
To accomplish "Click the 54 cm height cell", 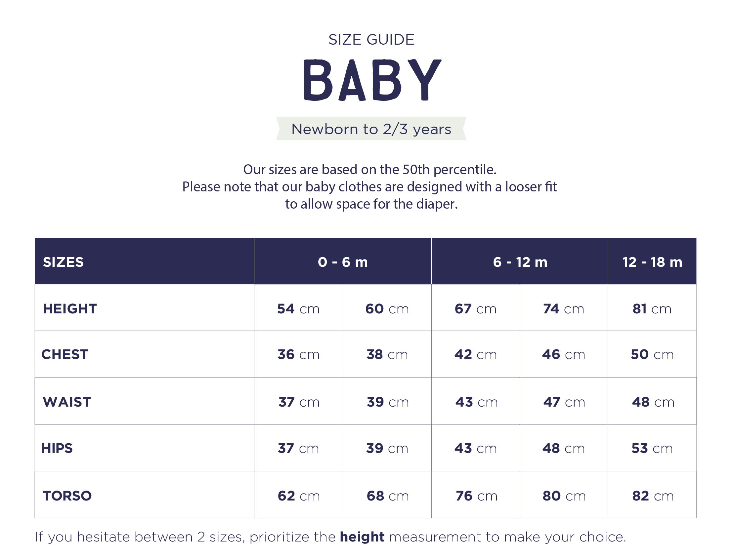I will pos(298,309).
